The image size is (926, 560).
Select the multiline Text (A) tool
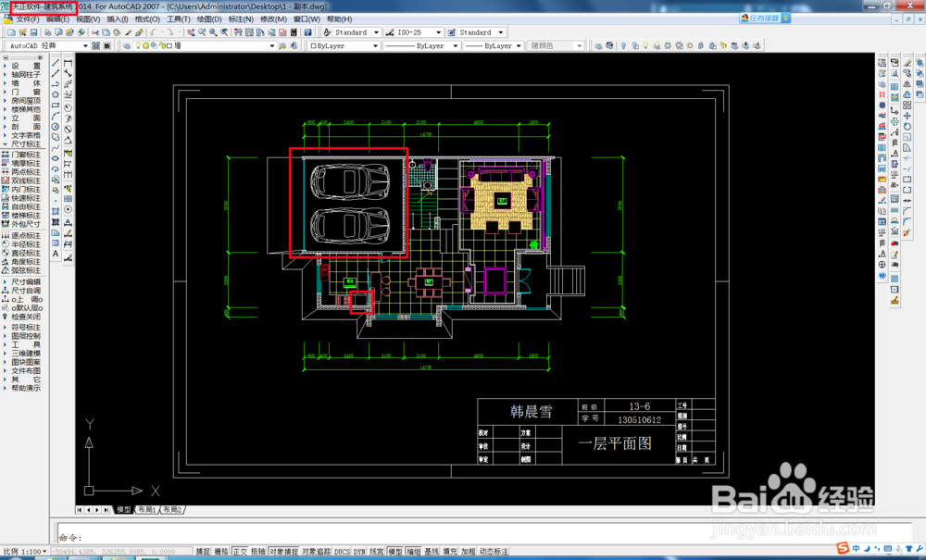(x=56, y=253)
